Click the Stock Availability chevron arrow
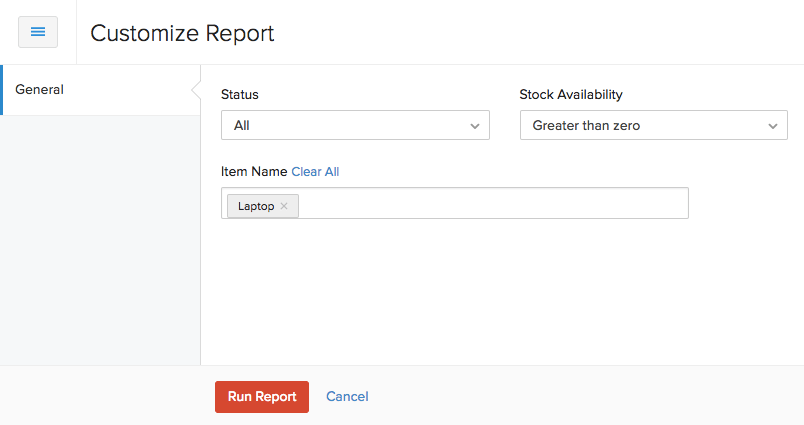Viewport: 804px width, 425px height. pyautogui.click(x=772, y=126)
